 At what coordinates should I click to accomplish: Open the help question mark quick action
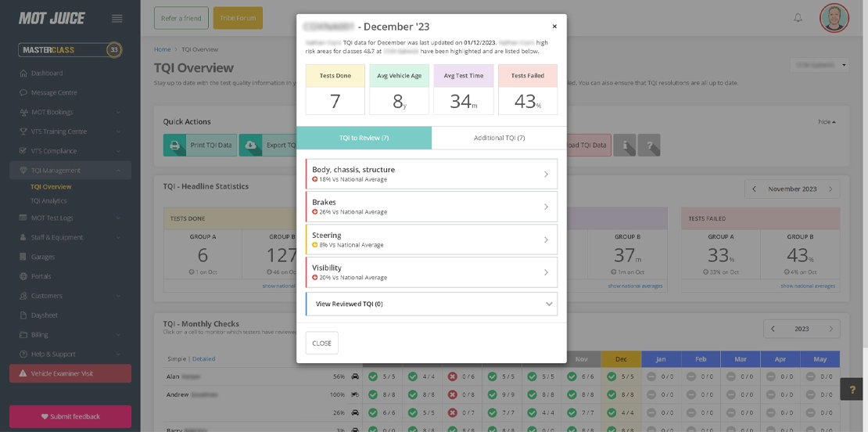pyautogui.click(x=649, y=145)
